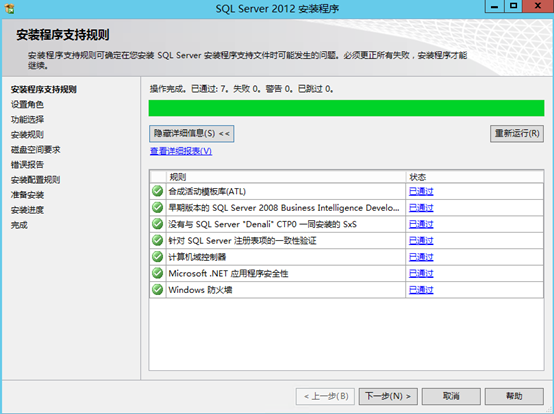Select 错误报告 step in sidebar

(27, 165)
